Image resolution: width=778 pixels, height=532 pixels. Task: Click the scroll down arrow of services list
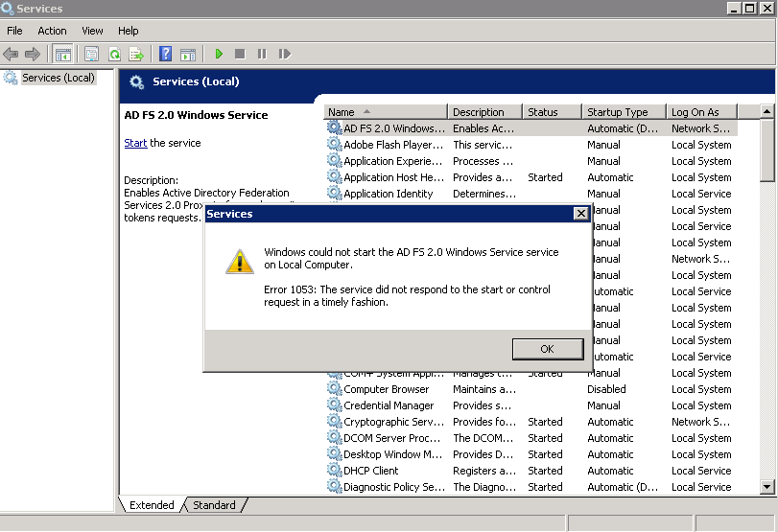pyautogui.click(x=766, y=487)
